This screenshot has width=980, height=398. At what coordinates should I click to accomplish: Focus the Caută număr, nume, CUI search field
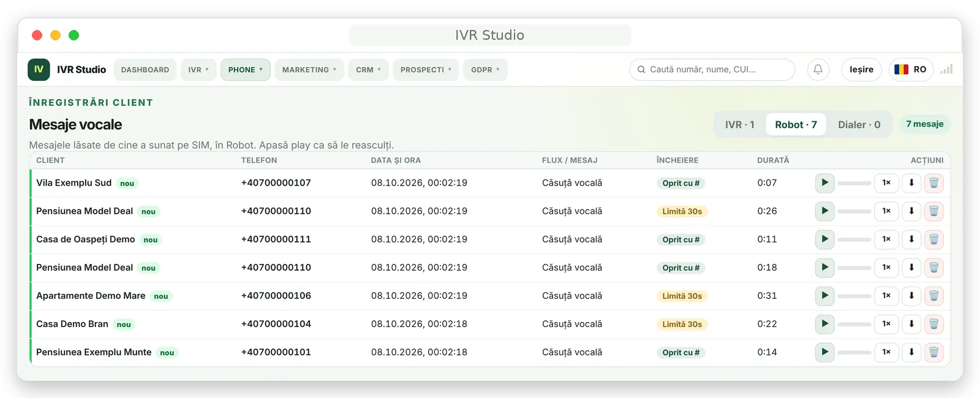pos(712,70)
